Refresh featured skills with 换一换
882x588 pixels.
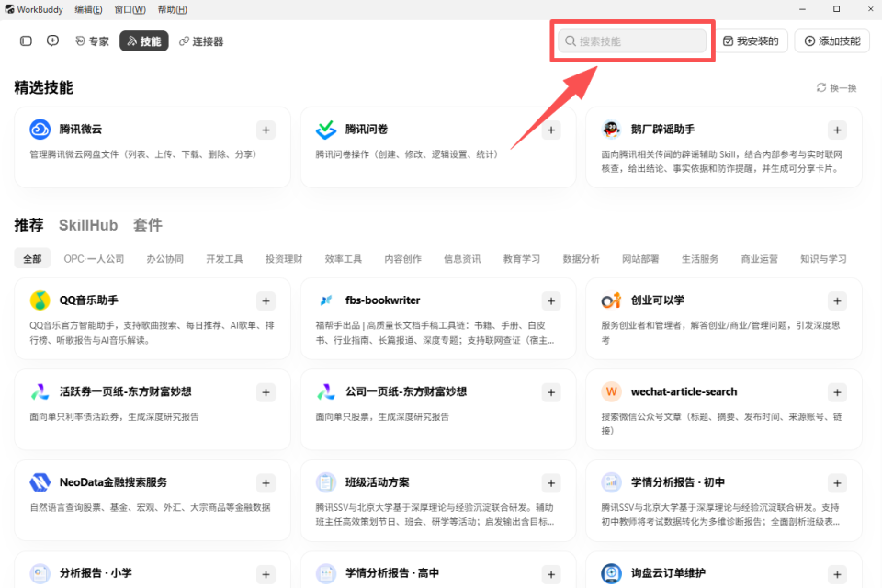pyautogui.click(x=837, y=88)
